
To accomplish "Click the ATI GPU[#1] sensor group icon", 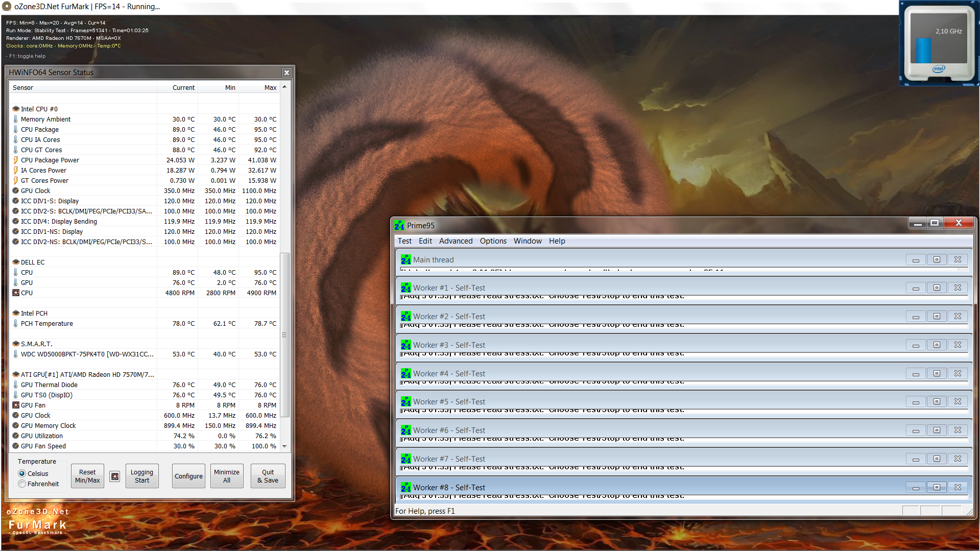I will 16,374.
